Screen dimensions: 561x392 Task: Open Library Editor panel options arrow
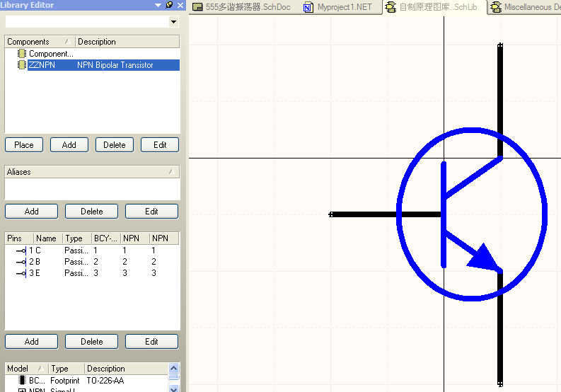tap(157, 6)
